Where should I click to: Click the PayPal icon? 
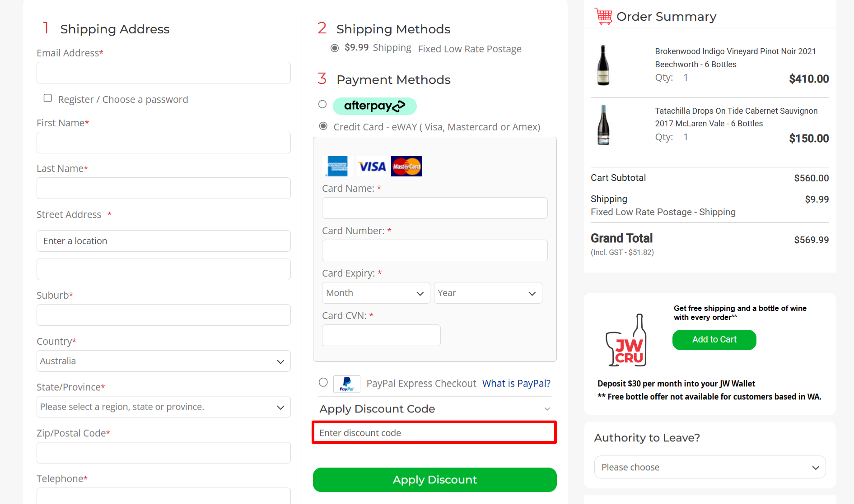[346, 384]
